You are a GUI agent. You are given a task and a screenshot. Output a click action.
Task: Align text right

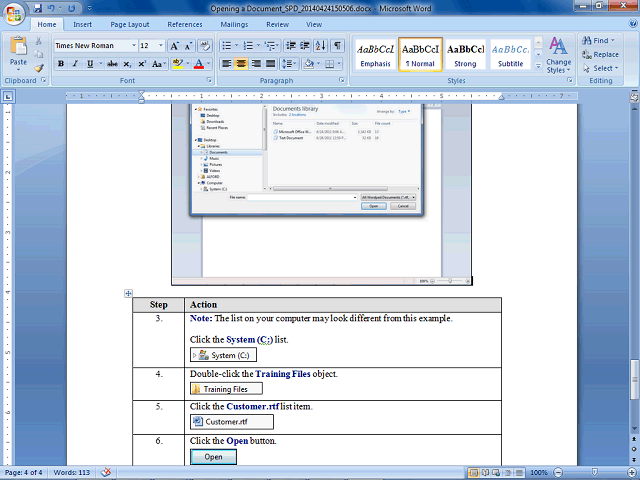point(256,64)
